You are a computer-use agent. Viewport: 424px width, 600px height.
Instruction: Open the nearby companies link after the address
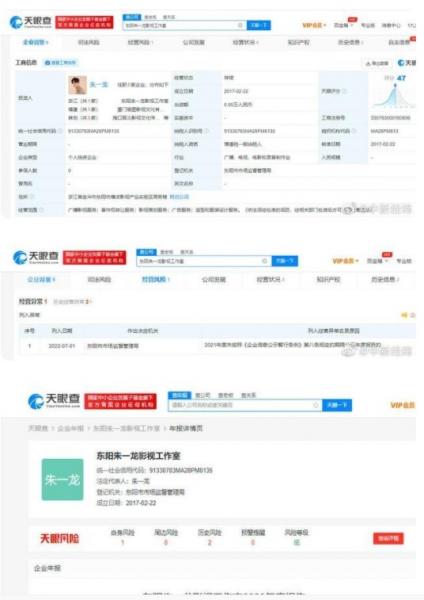[179, 197]
